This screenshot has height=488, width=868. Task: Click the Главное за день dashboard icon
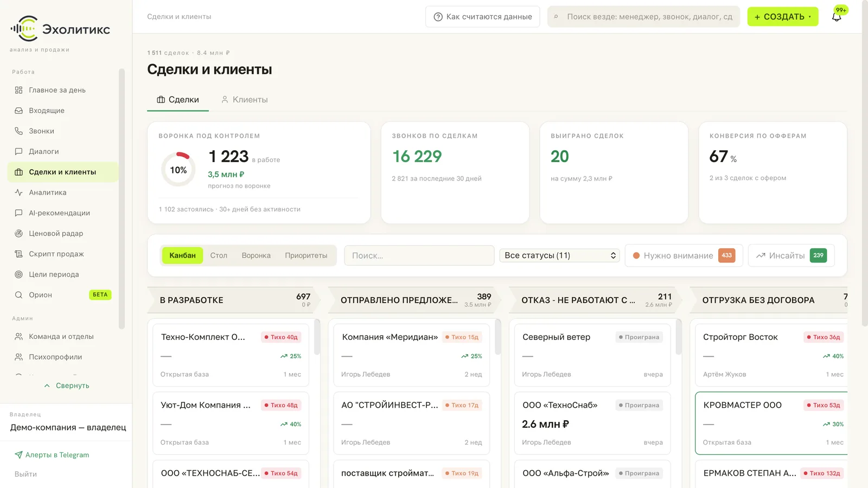coord(18,90)
